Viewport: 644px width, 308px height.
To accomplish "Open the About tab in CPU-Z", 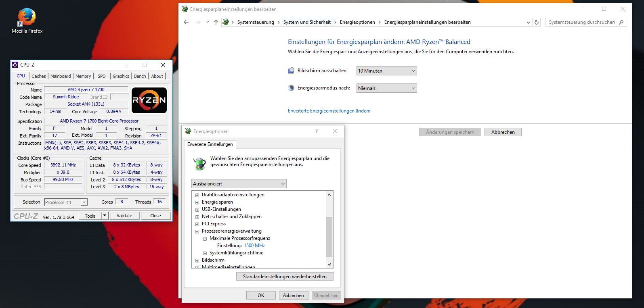I will (x=157, y=76).
